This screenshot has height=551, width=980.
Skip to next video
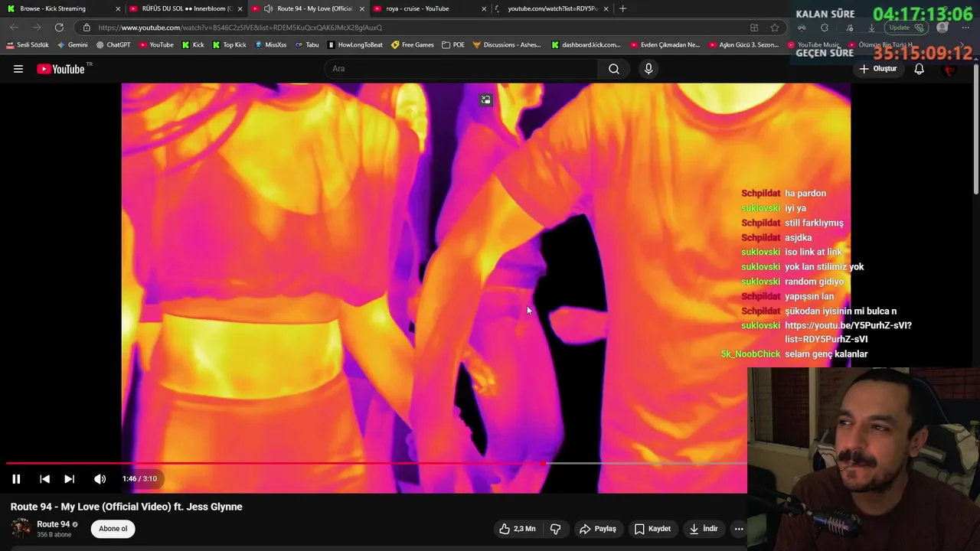(x=69, y=479)
